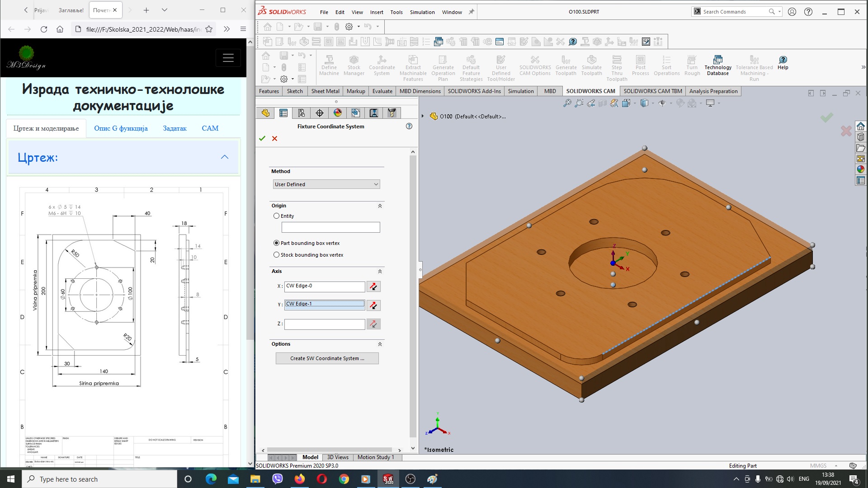Screen dimensions: 868x488
Task: Confirm fixture coordinate system green checkmark
Action: click(262, 138)
